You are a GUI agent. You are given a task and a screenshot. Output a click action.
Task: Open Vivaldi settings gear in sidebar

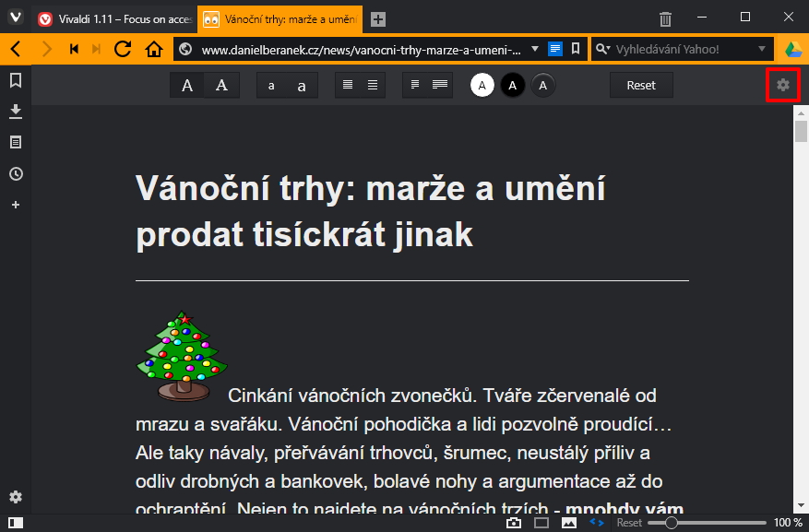pyautogui.click(x=16, y=497)
